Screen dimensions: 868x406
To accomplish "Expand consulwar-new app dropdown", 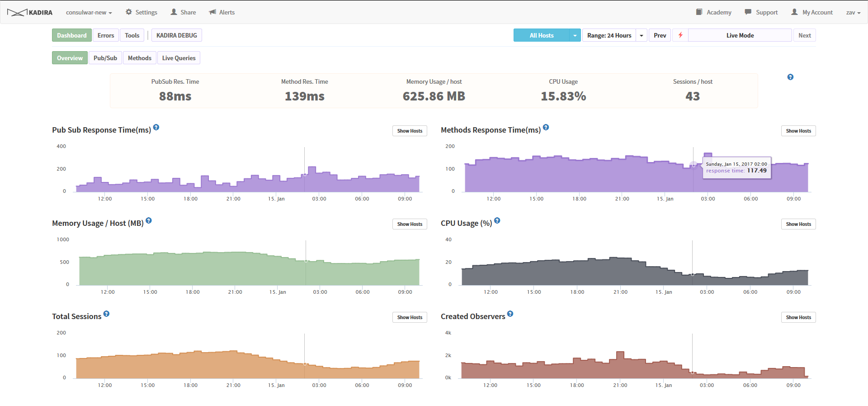I will 89,12.
